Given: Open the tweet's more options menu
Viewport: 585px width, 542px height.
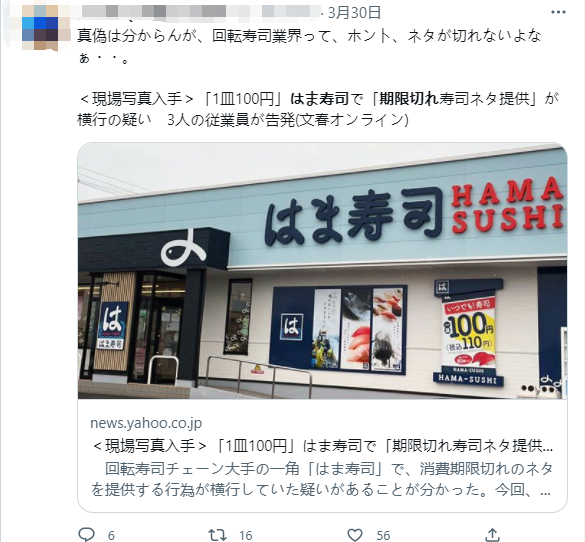Looking at the screenshot, I should point(558,12).
